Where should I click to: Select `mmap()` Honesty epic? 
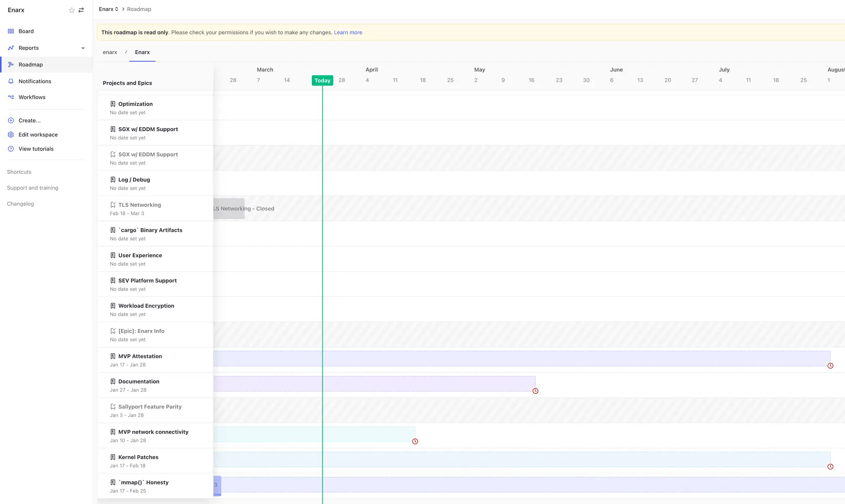click(x=143, y=482)
